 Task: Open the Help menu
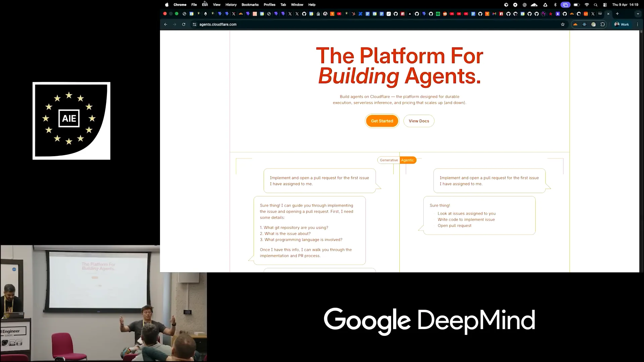point(312,5)
